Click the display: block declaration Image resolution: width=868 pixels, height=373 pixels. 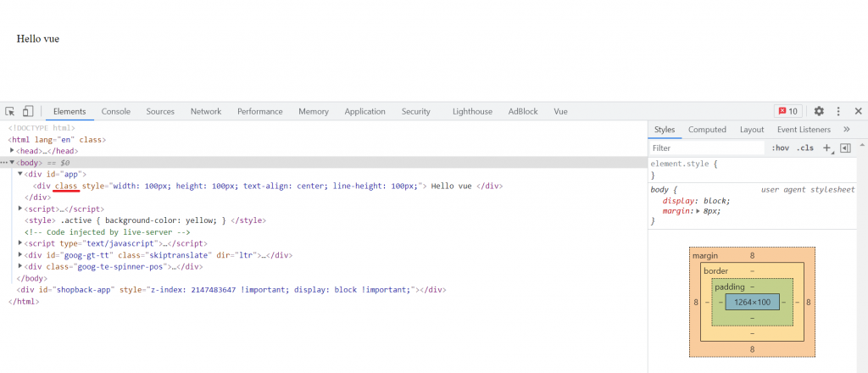(x=697, y=200)
